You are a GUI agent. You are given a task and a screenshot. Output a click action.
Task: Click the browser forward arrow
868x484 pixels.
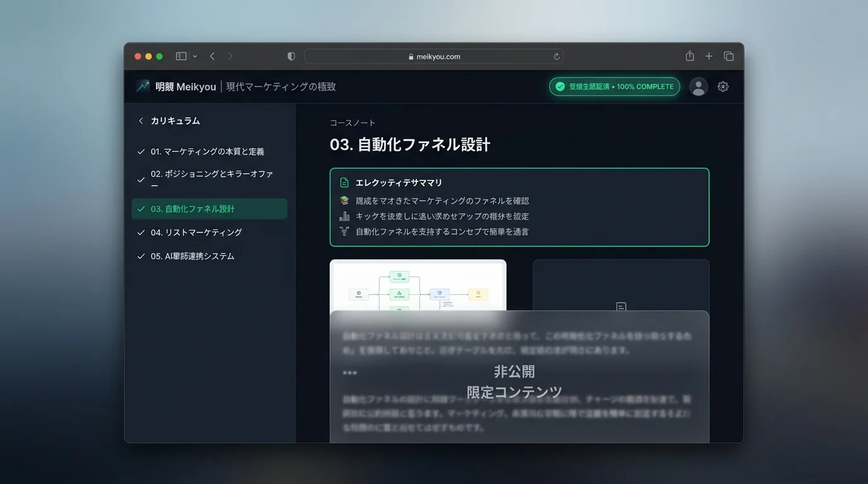tap(230, 56)
